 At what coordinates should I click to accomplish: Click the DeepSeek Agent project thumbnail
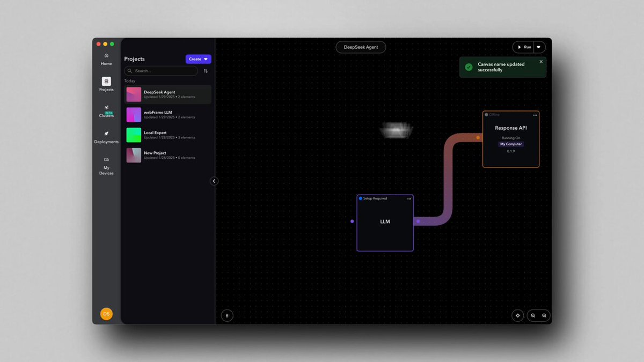134,94
